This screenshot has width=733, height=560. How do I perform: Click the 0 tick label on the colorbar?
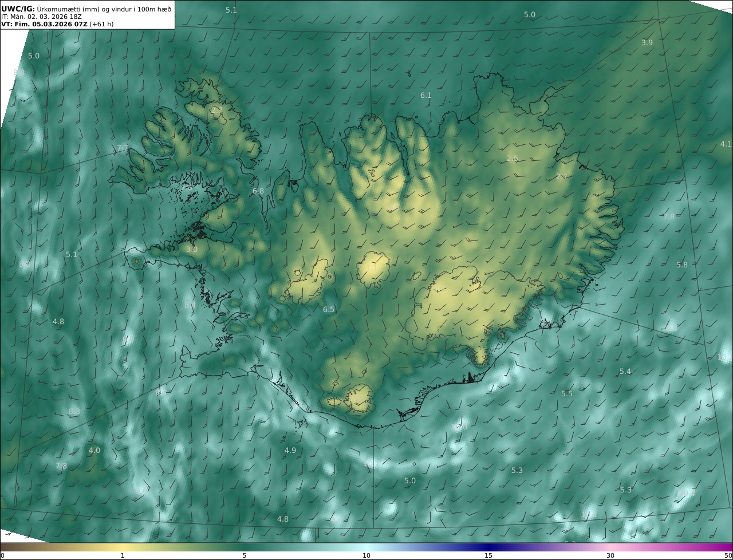(x=2, y=555)
